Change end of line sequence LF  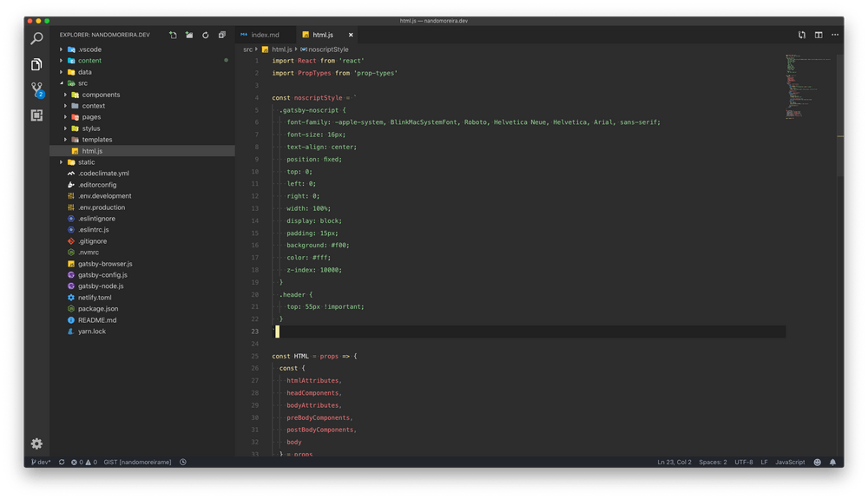point(764,462)
